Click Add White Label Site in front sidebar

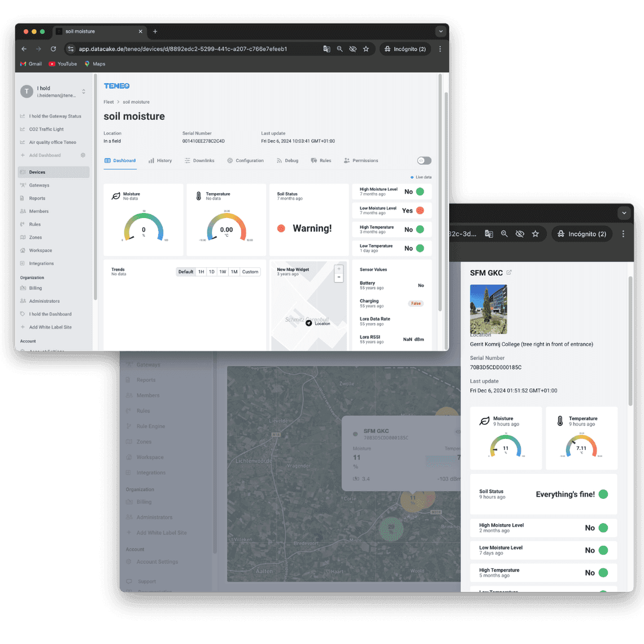pos(50,327)
